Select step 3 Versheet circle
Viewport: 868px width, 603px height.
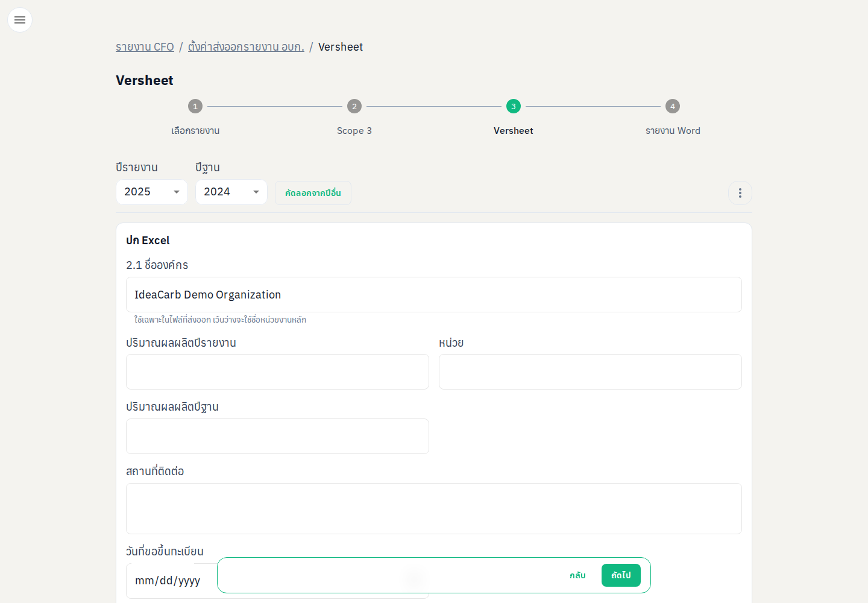point(514,106)
